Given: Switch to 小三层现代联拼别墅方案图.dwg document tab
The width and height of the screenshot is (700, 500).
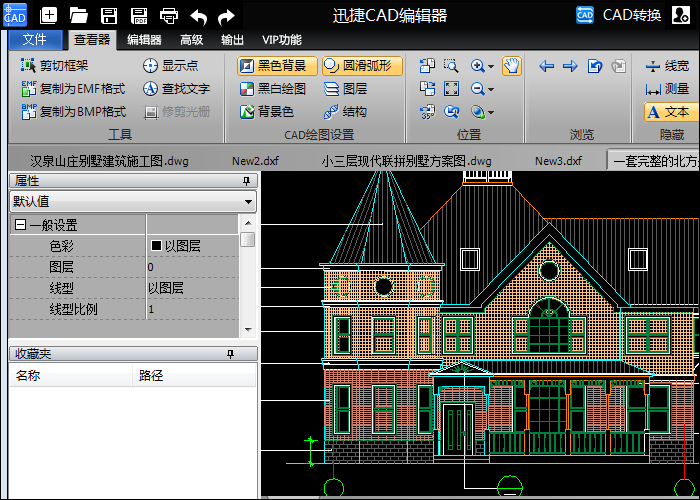Looking at the screenshot, I should pyautogui.click(x=406, y=161).
